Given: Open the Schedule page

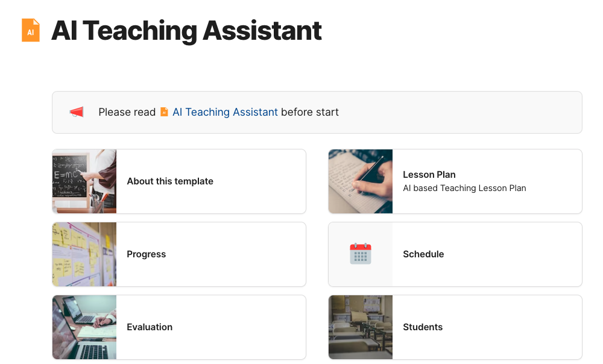Looking at the screenshot, I should (x=423, y=254).
